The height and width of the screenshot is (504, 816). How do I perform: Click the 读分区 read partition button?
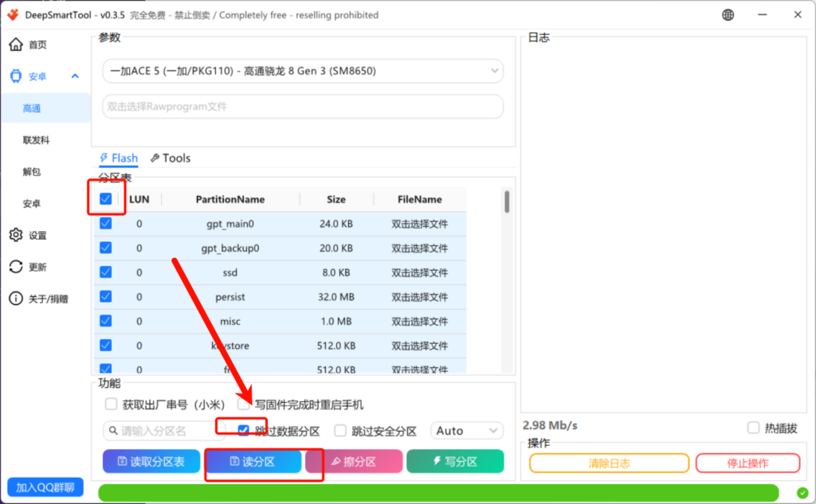(x=253, y=462)
